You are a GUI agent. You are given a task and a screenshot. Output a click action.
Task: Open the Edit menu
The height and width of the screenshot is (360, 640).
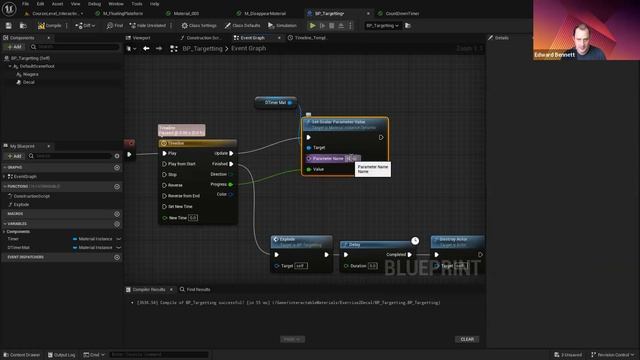click(40, 4)
